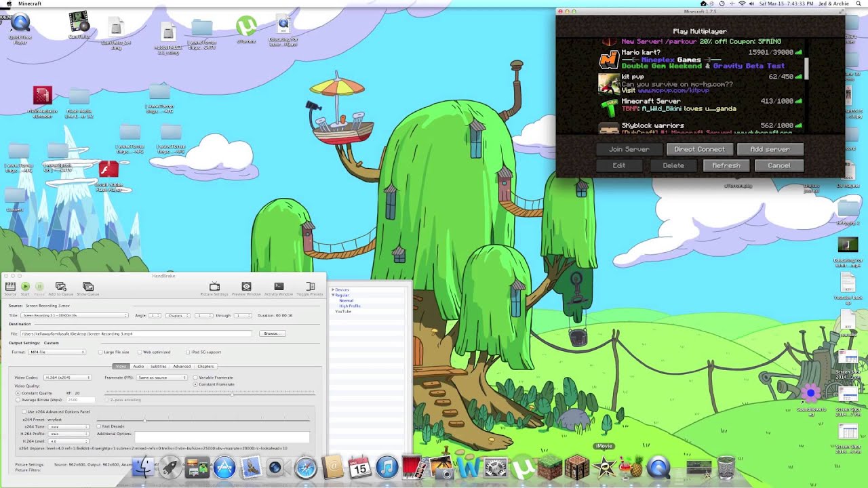Image resolution: width=868 pixels, height=488 pixels.
Task: Collapse the Regular presets group
Action: click(x=333, y=296)
